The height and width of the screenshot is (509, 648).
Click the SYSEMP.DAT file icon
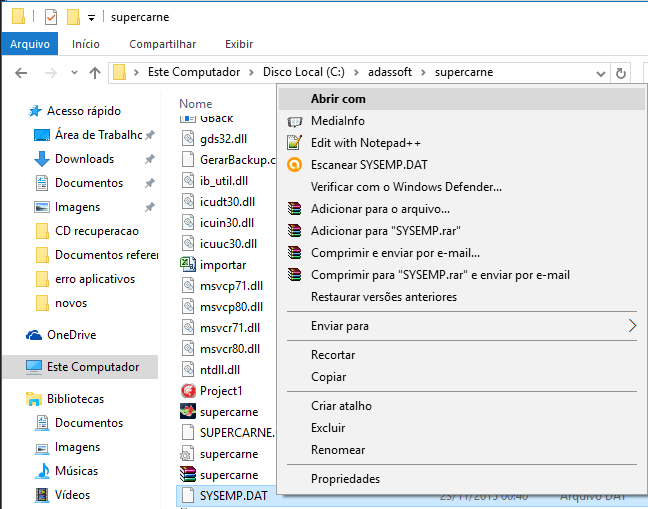(x=188, y=495)
